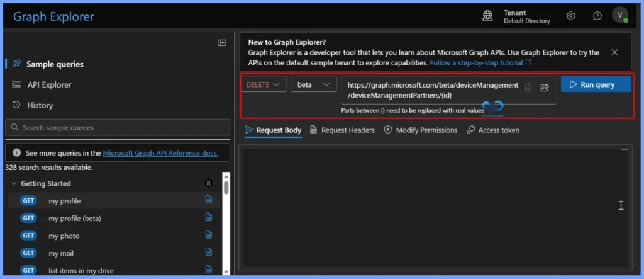644x279 pixels.
Task: Dismiss the New to Graph Explorer banner
Action: coord(614,52)
